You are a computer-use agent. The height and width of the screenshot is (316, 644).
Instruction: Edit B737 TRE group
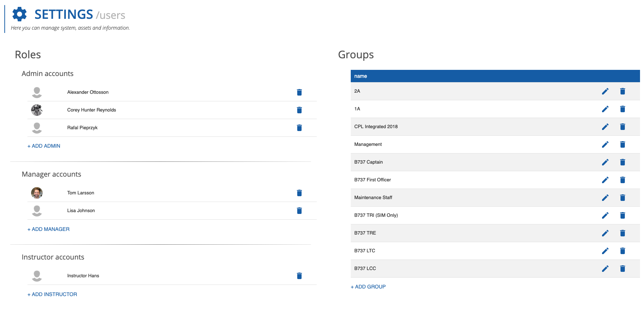pyautogui.click(x=605, y=233)
